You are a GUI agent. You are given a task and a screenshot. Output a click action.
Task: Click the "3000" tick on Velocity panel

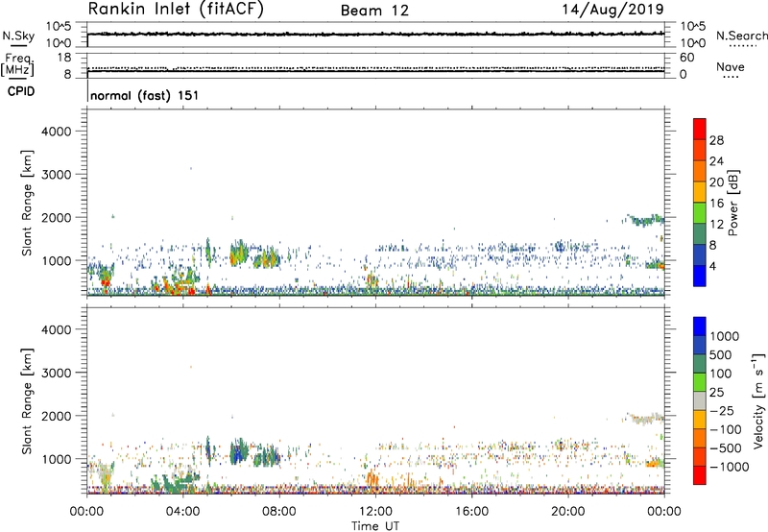coord(57,373)
